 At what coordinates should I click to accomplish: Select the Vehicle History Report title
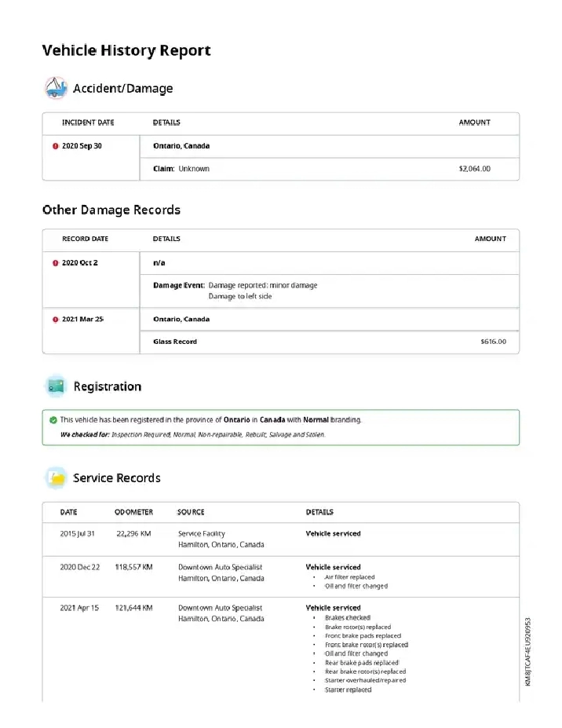point(126,50)
